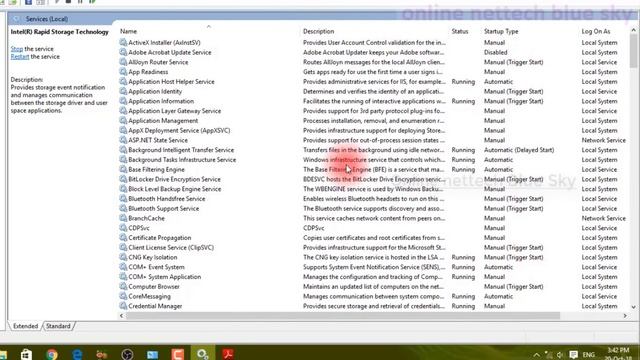Click the Disabled startup type of Adobe Acrobat
640x360 pixels.
(x=496, y=52)
